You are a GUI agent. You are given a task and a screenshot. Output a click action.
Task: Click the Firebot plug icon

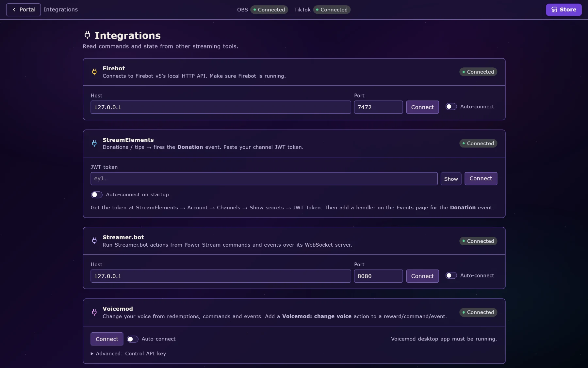click(94, 72)
